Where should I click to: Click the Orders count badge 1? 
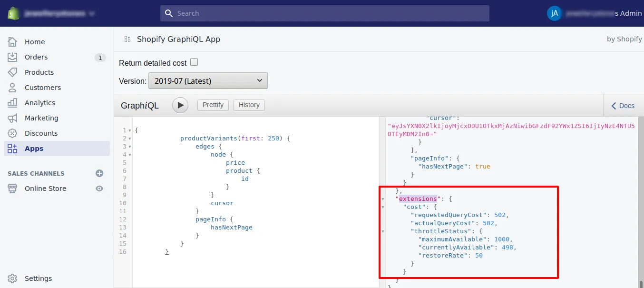click(x=100, y=58)
